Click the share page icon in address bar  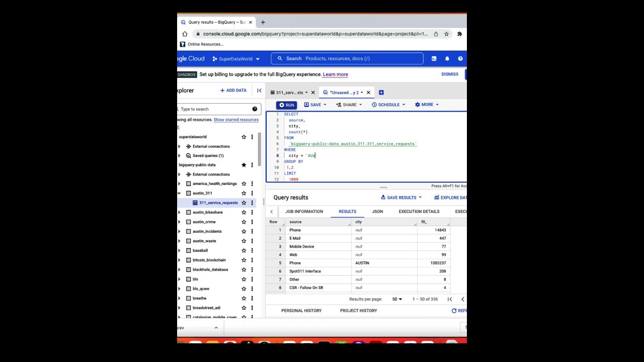click(436, 34)
